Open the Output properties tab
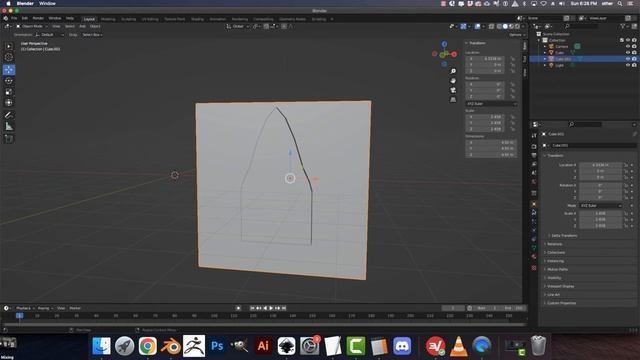 [534, 155]
